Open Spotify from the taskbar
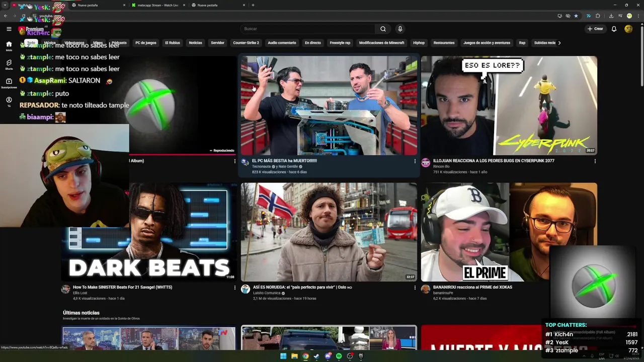This screenshot has height=362, width=644. 339,356
